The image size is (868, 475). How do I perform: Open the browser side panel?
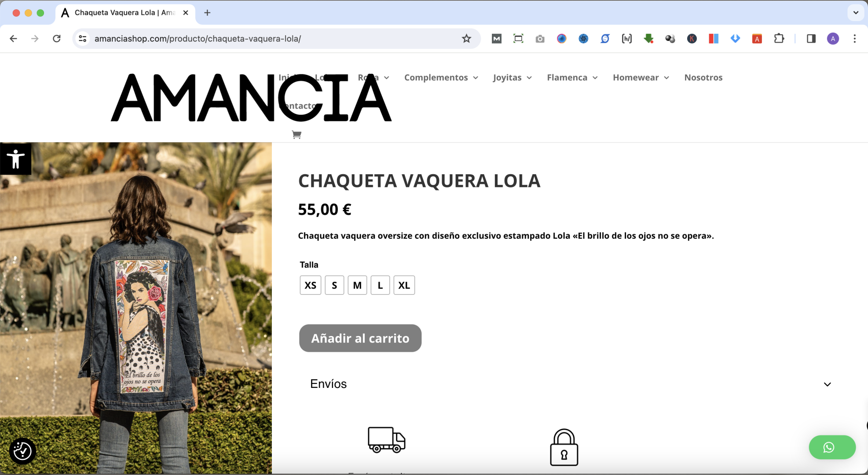[x=811, y=39]
